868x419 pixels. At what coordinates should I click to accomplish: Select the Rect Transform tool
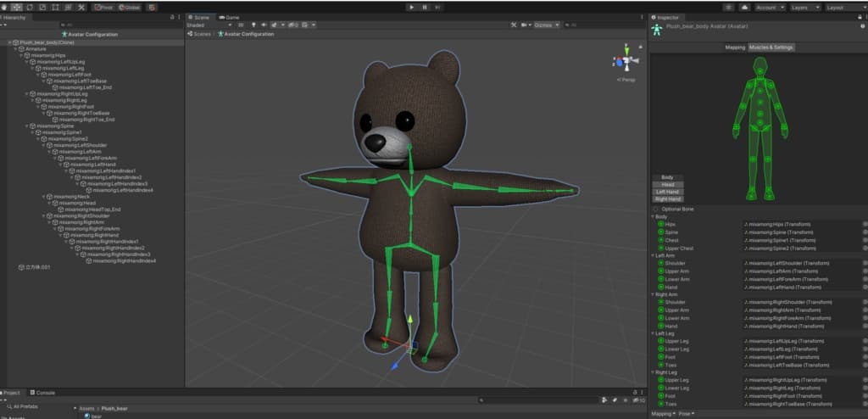pyautogui.click(x=54, y=7)
